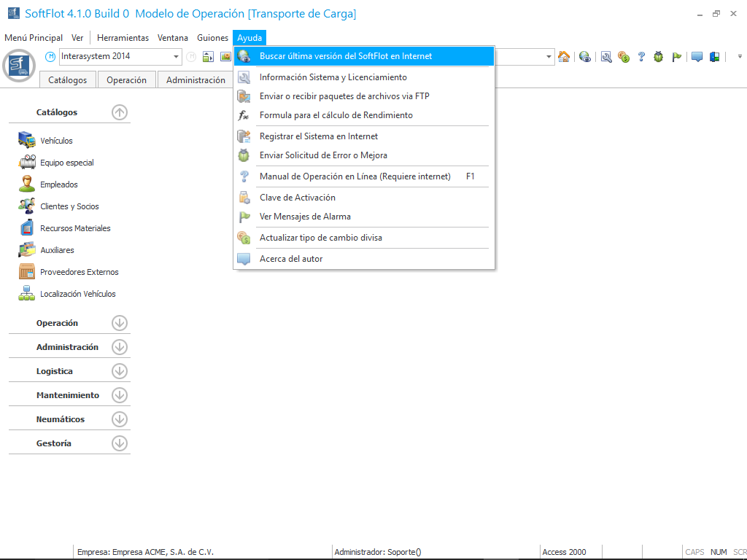
Task: Click the SoftFlot round logo button
Action: tap(20, 66)
